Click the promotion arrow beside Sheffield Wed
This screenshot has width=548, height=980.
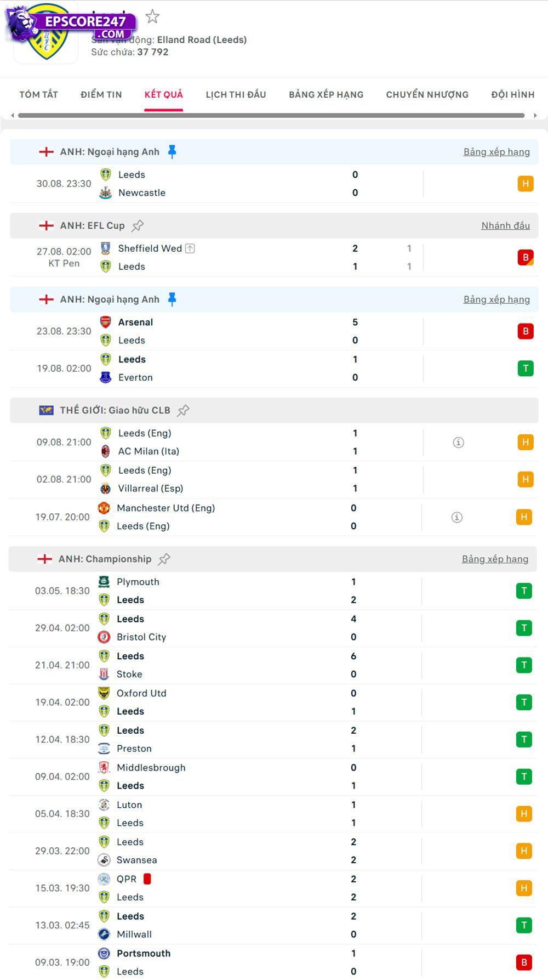click(189, 248)
